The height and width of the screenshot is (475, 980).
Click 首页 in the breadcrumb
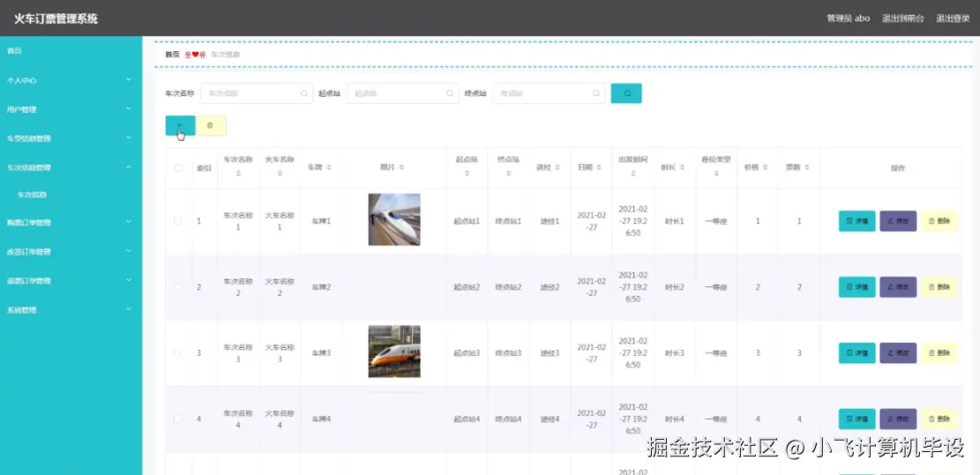pos(173,55)
